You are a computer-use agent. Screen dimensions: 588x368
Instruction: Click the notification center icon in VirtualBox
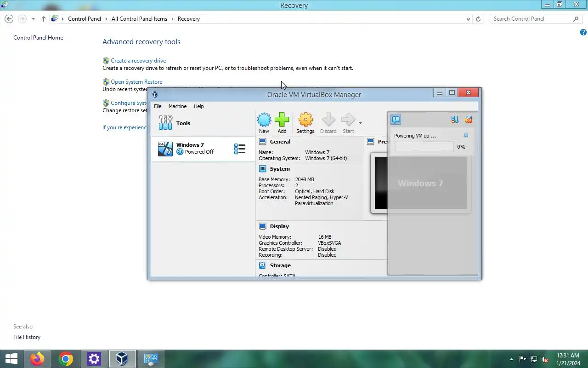pos(396,120)
